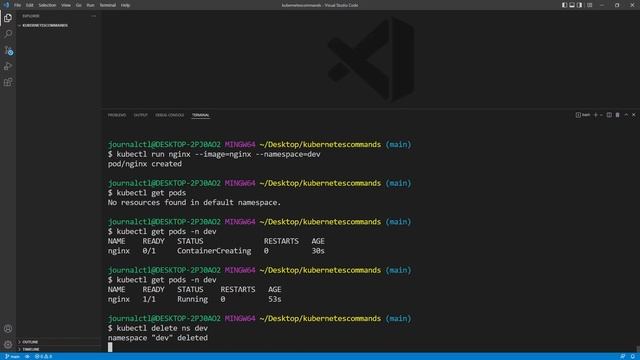Select the TERMINAL tab
This screenshot has width=640, height=360.
200,115
